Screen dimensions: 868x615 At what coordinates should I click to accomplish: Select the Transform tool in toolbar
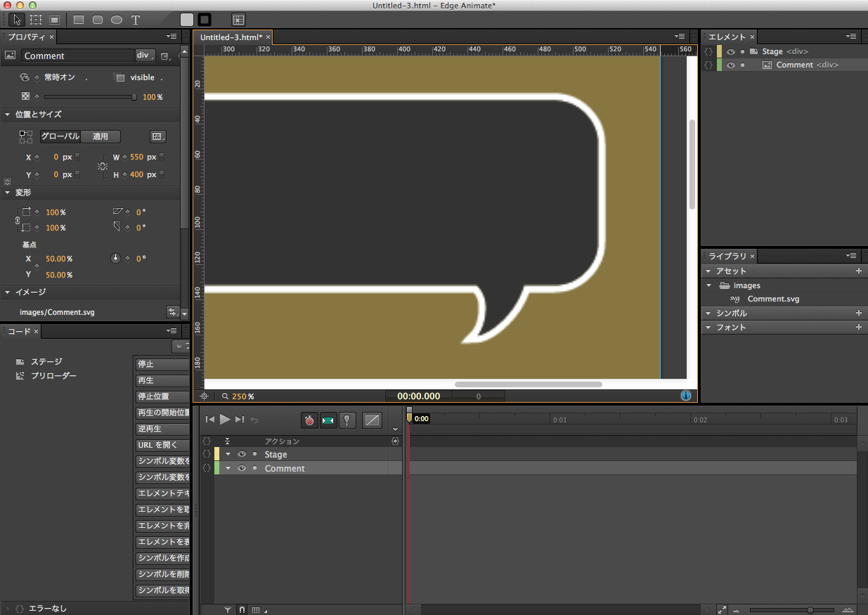(35, 20)
